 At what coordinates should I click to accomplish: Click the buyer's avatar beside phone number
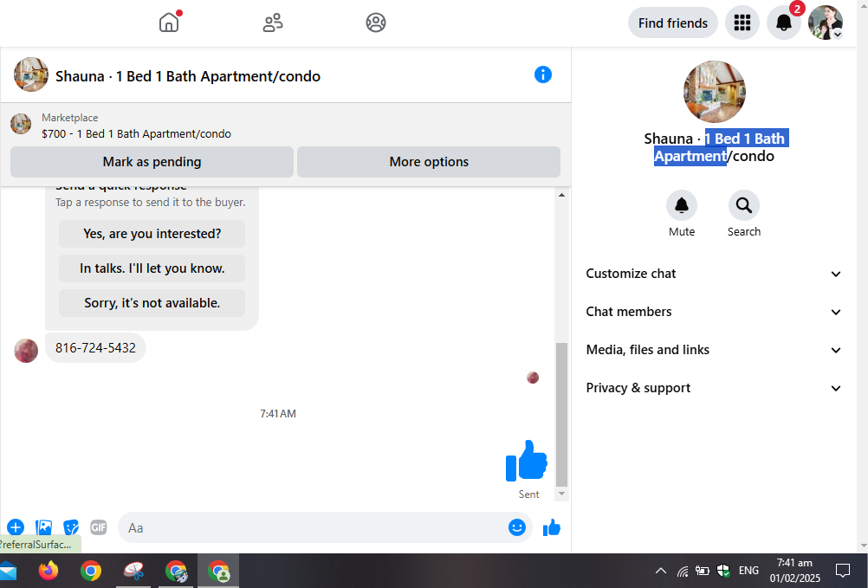click(x=26, y=351)
